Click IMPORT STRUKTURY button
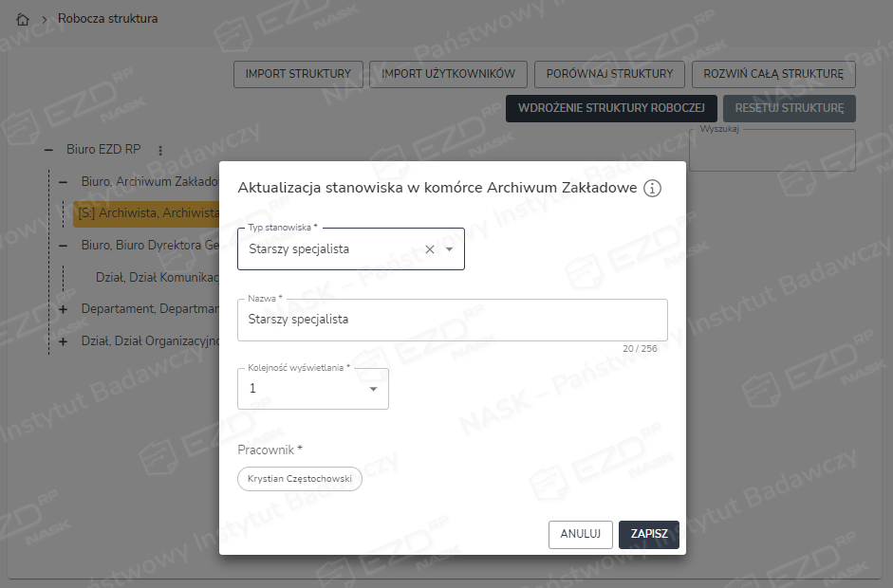This screenshot has width=893, height=588. click(298, 74)
